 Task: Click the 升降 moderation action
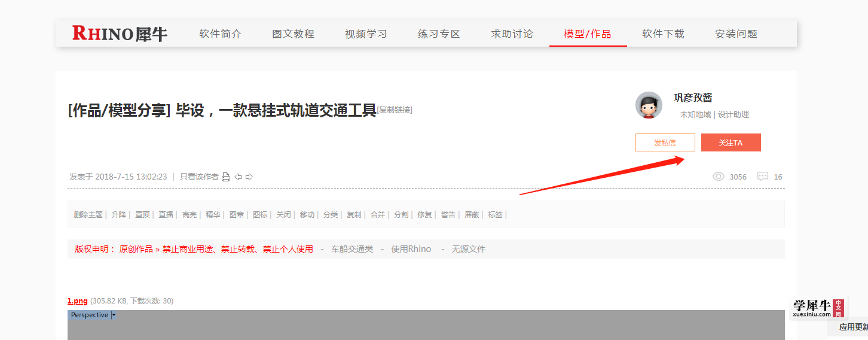[x=119, y=214]
